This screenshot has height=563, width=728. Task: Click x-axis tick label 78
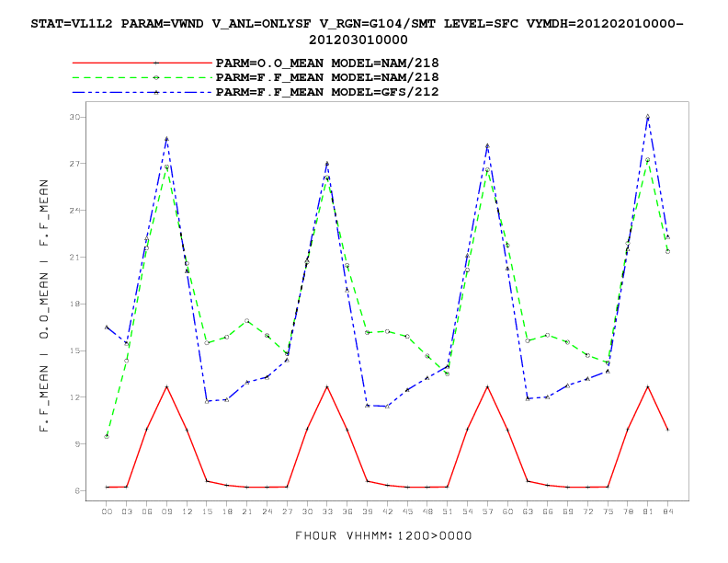tap(628, 511)
